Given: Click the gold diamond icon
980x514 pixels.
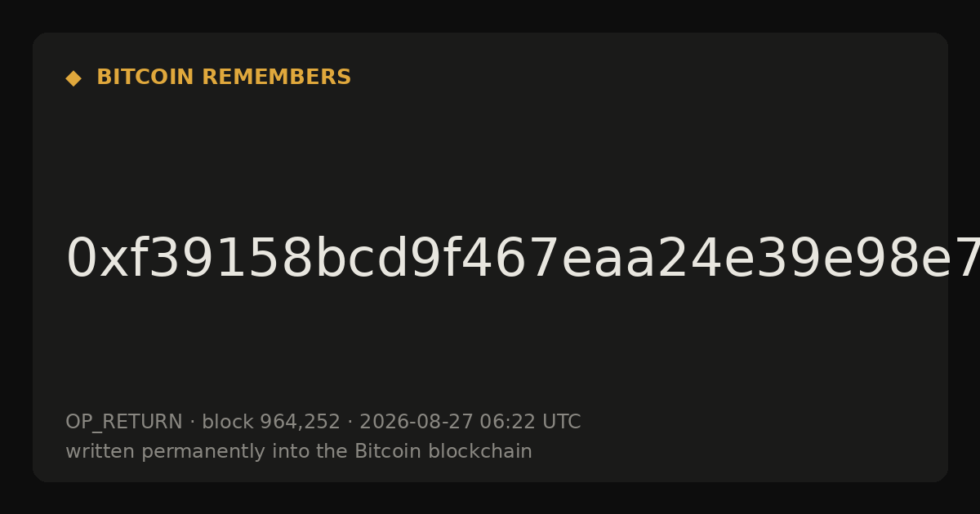Looking at the screenshot, I should (x=73, y=78).
